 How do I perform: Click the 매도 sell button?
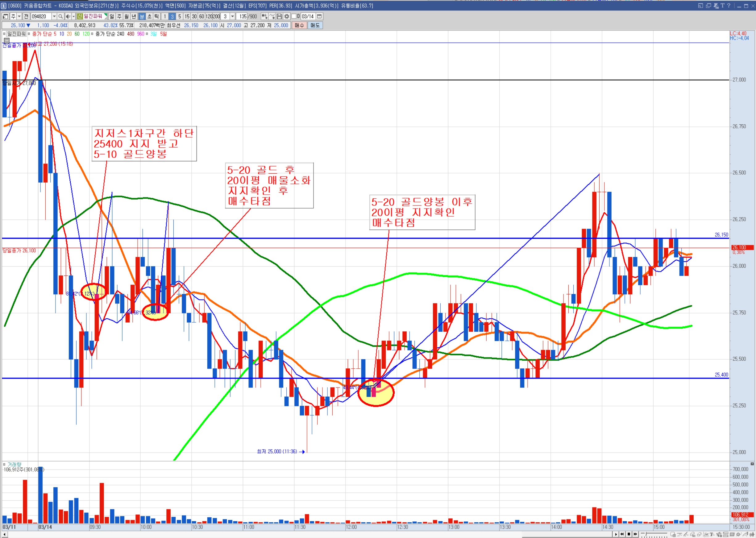(x=315, y=25)
